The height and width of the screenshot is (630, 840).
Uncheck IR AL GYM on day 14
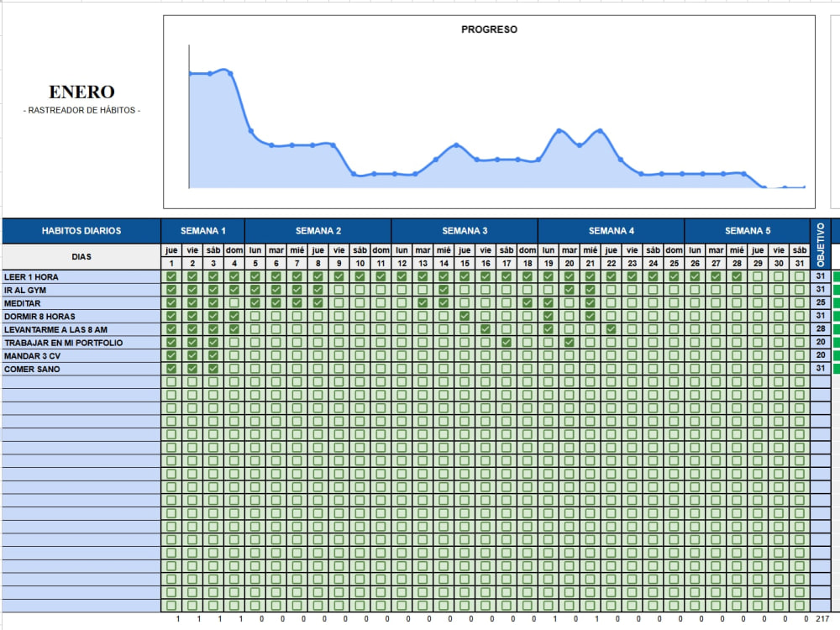pos(444,290)
